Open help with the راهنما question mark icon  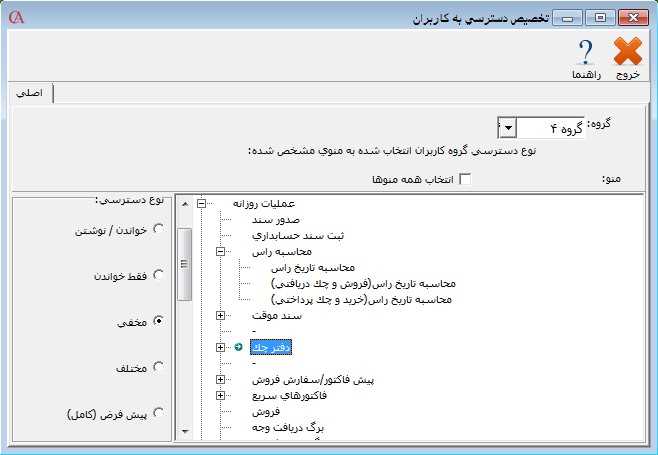pyautogui.click(x=585, y=52)
